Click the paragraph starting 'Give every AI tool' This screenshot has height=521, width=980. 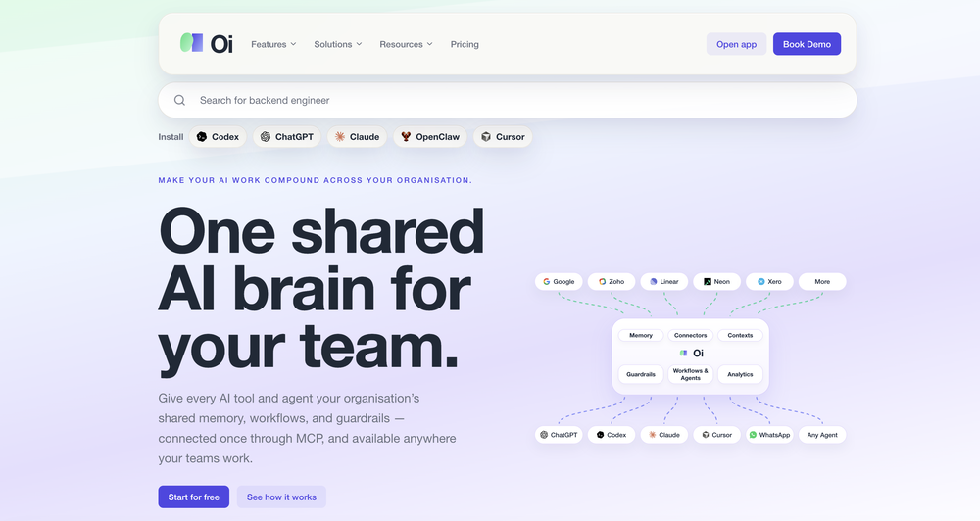coord(307,429)
